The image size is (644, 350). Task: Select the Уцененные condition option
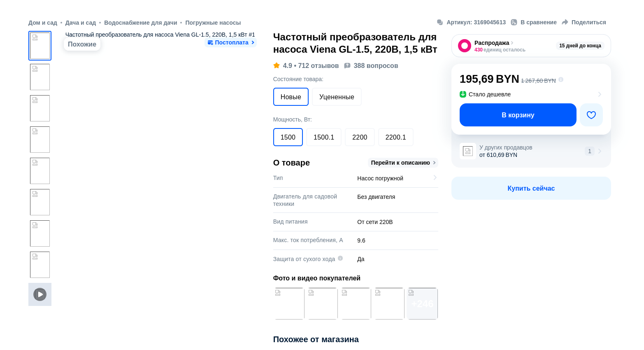pyautogui.click(x=337, y=97)
